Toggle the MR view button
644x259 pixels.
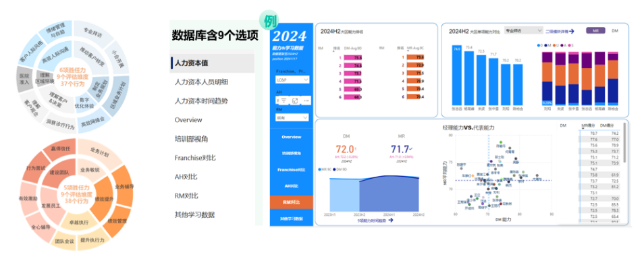pyautogui.click(x=595, y=31)
